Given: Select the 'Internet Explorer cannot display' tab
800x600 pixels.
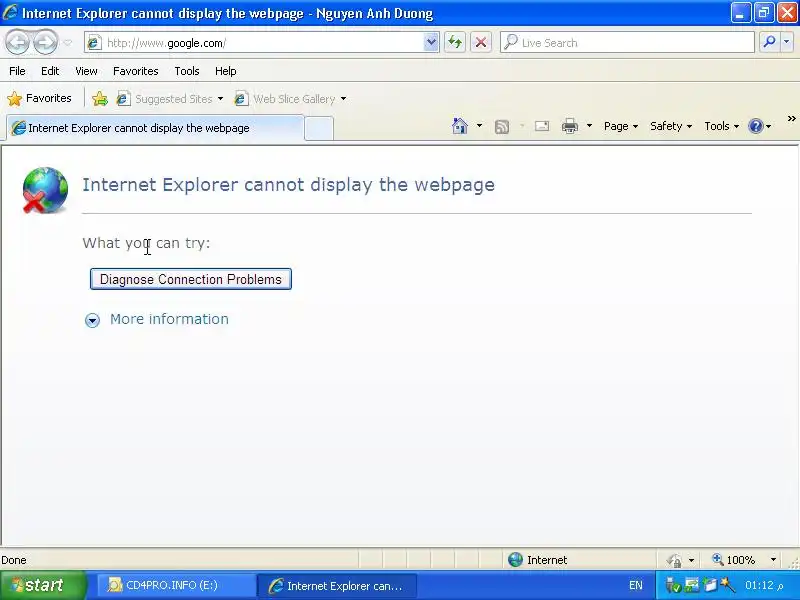Looking at the screenshot, I should (155, 128).
